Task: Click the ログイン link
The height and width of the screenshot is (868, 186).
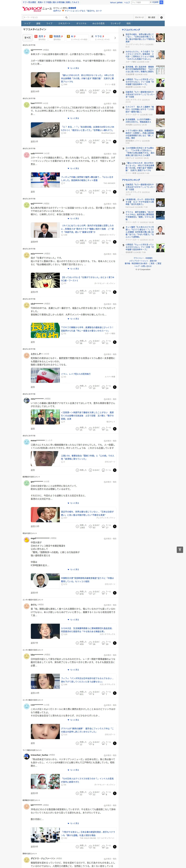Action: [57, 11]
